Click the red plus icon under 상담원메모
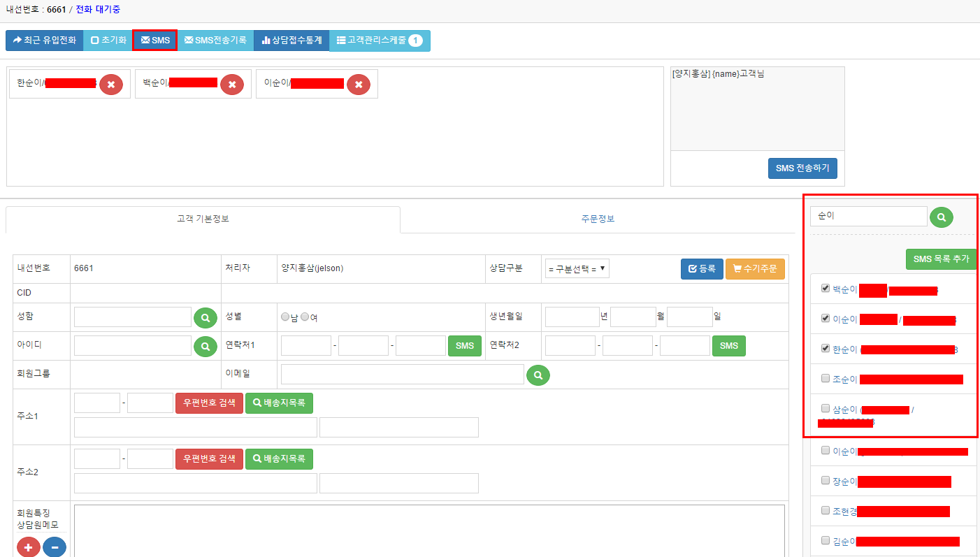980x557 pixels. click(x=29, y=547)
